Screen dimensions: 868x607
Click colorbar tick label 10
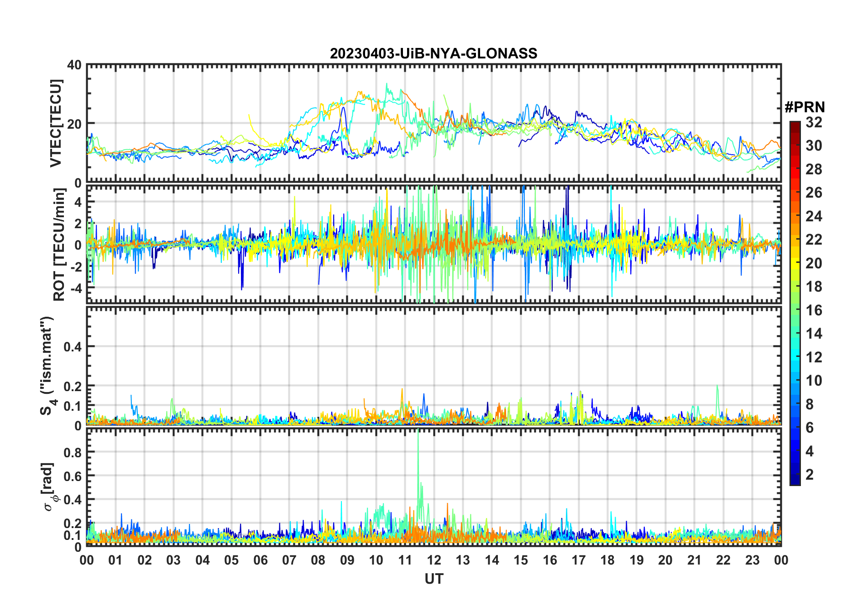[x=814, y=381]
